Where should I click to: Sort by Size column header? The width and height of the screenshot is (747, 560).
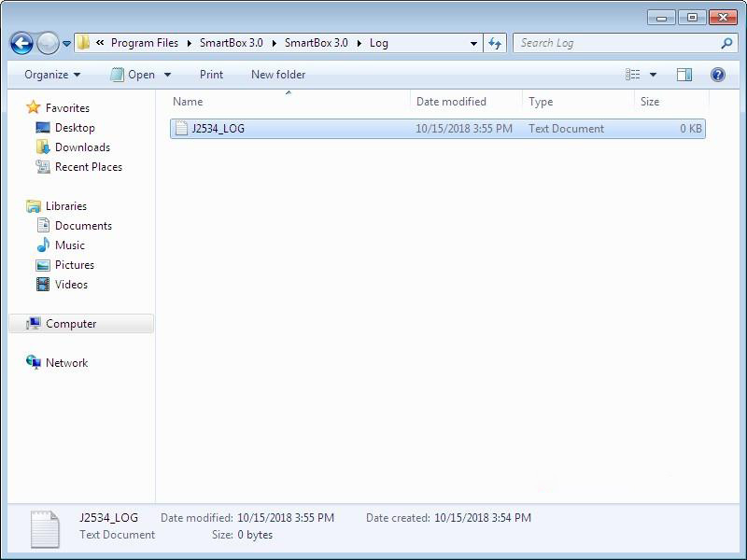pyautogui.click(x=650, y=102)
